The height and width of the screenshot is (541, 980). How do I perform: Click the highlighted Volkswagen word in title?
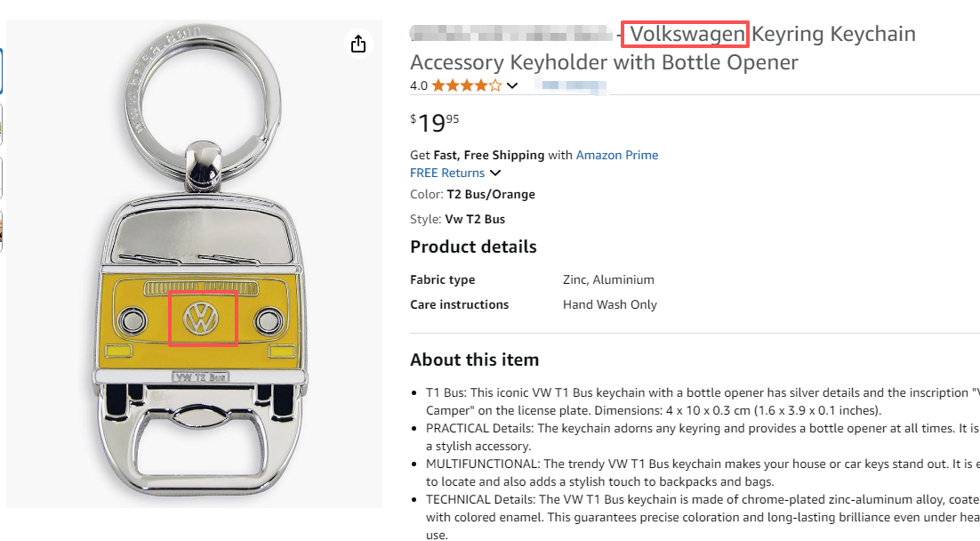pos(686,35)
